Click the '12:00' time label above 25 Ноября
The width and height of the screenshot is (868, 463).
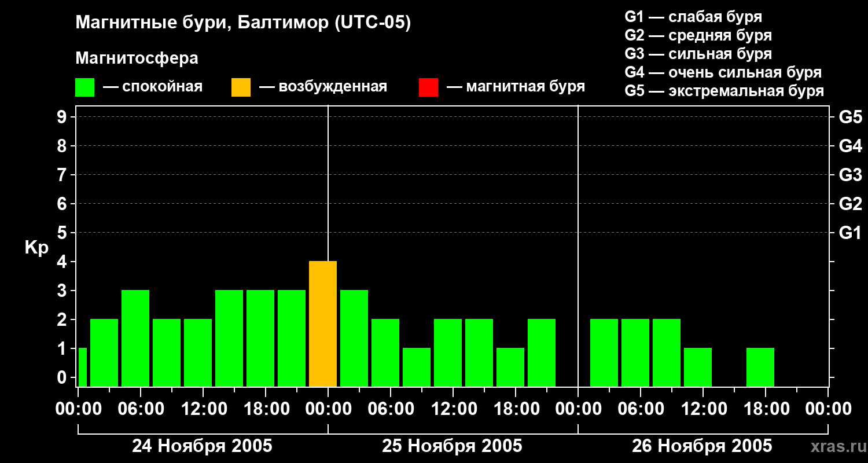(x=453, y=409)
